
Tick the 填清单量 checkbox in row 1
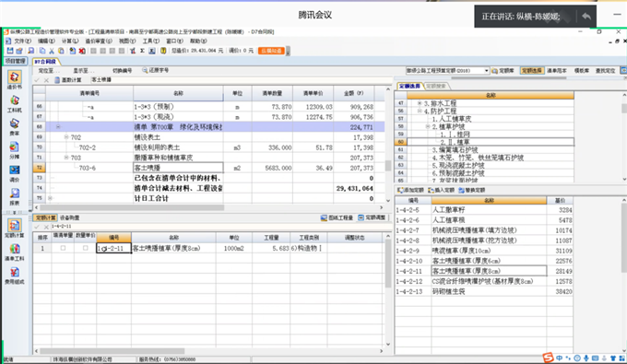[x=63, y=248]
